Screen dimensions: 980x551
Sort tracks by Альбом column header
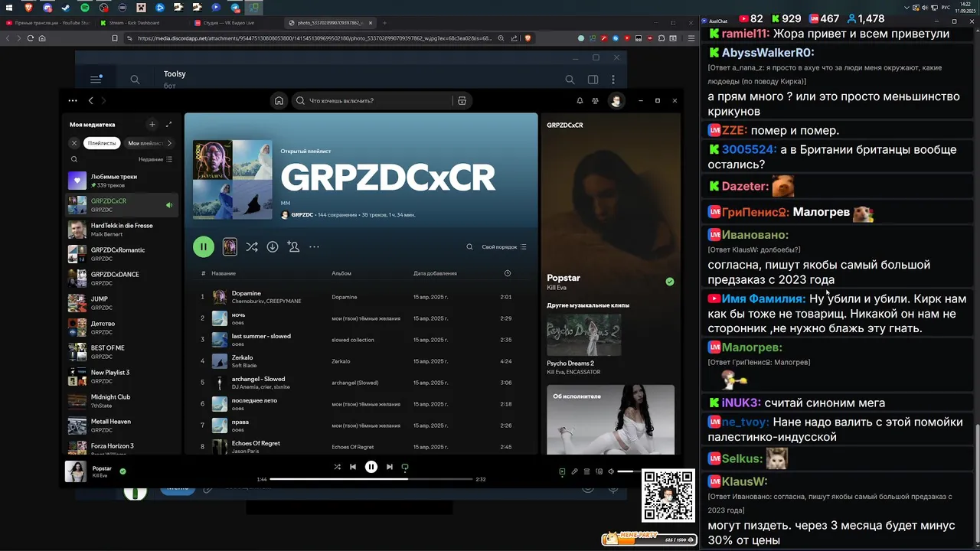tap(341, 273)
